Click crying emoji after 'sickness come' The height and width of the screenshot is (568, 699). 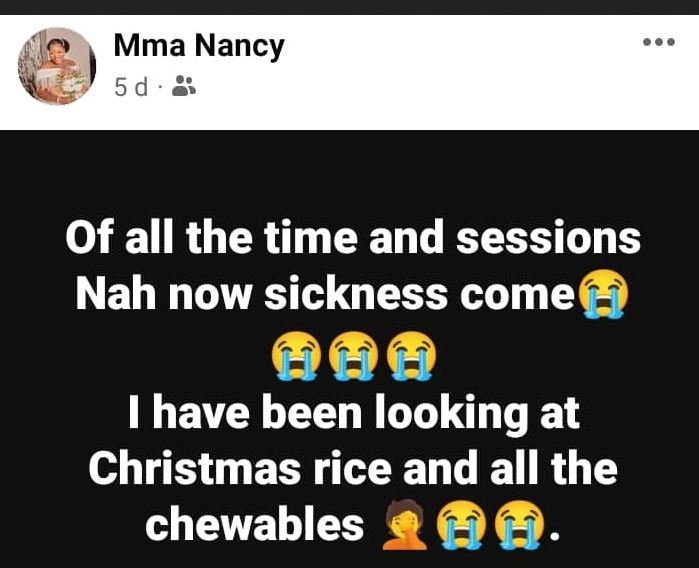pos(605,296)
